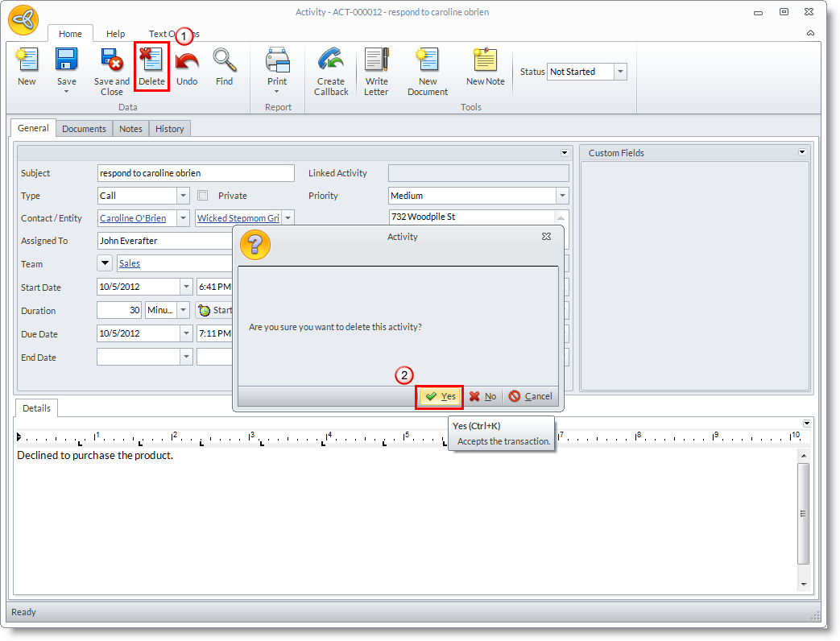
Task: Open the Caroline O'Brien contact link
Action: pyautogui.click(x=133, y=218)
